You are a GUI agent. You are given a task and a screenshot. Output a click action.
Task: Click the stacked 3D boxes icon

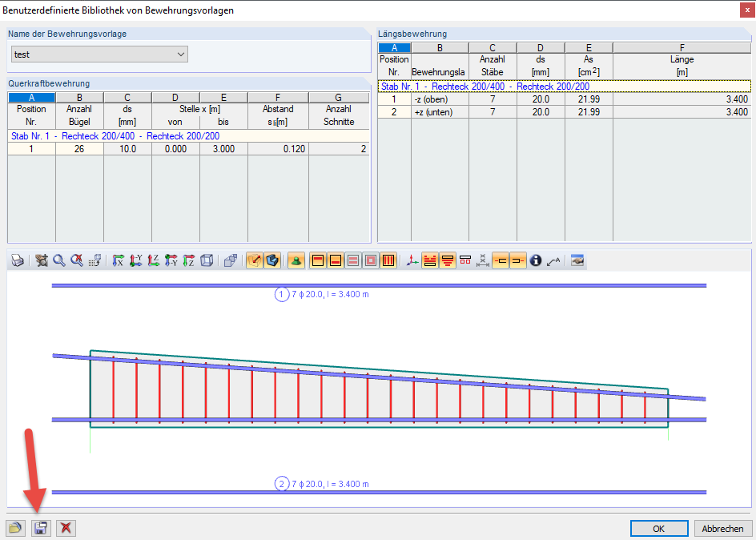[231, 261]
